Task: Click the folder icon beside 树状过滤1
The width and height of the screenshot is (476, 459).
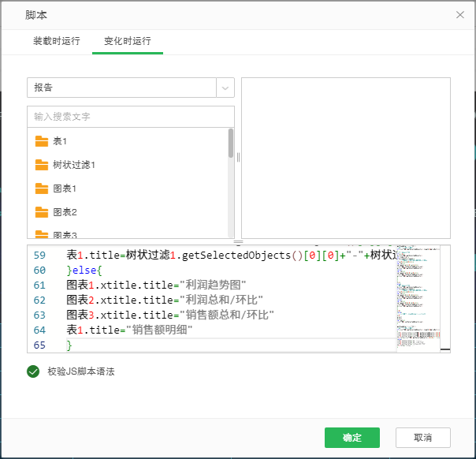Action: point(42,165)
